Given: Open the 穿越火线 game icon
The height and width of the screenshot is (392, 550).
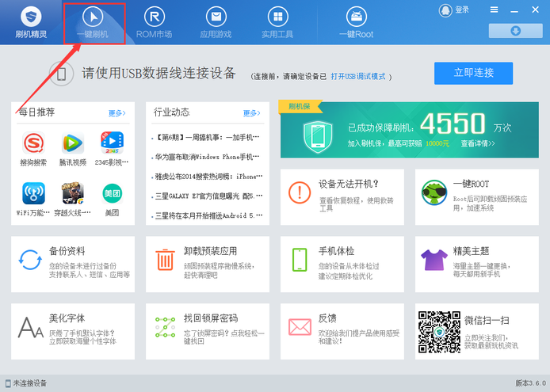Looking at the screenshot, I should [x=73, y=193].
